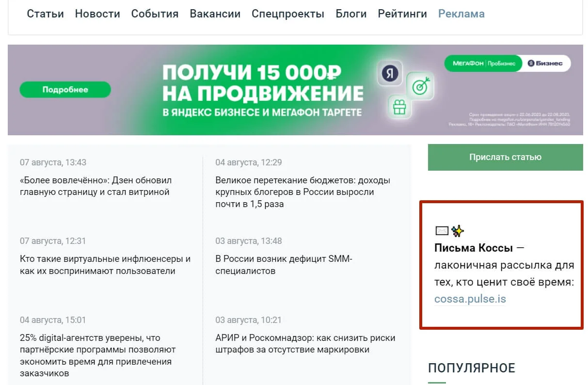
Task: Click the banner headline ПОЛУЧИ 15 000₽
Action: tap(251, 73)
